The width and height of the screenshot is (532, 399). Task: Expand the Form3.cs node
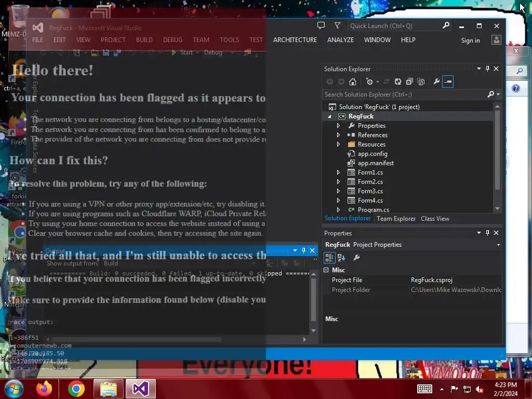click(338, 191)
